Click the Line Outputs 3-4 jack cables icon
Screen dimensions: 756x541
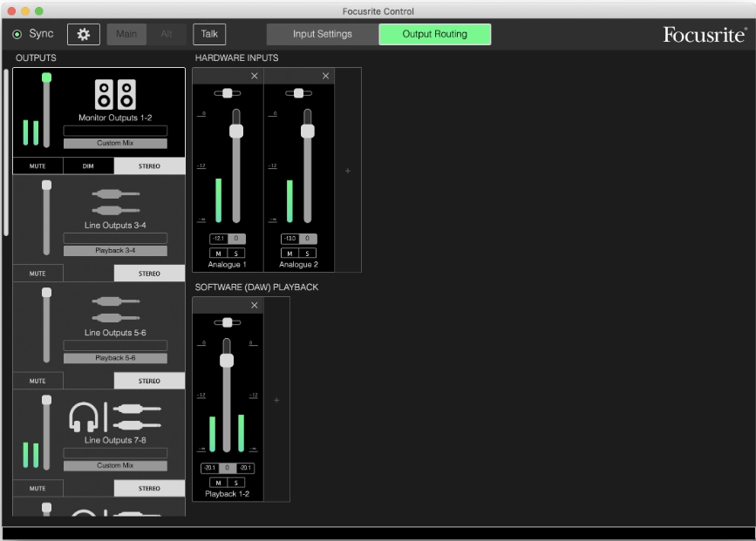(x=116, y=202)
